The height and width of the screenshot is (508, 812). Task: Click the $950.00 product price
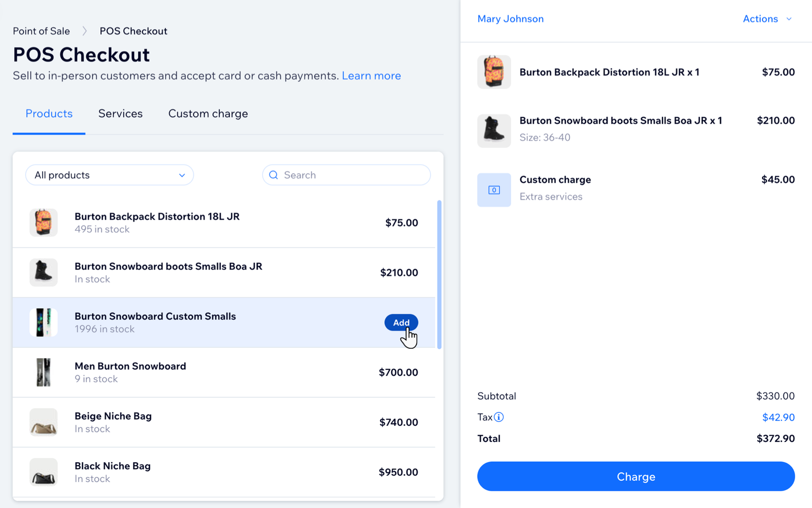point(398,472)
